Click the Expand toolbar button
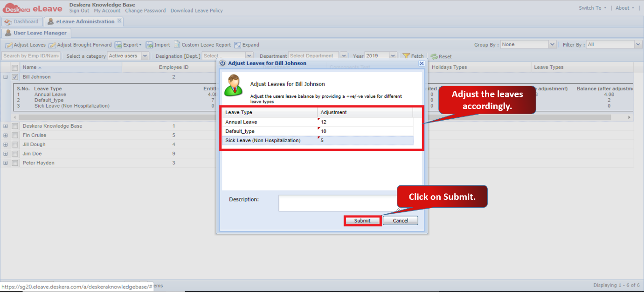The image size is (644, 293). point(247,45)
